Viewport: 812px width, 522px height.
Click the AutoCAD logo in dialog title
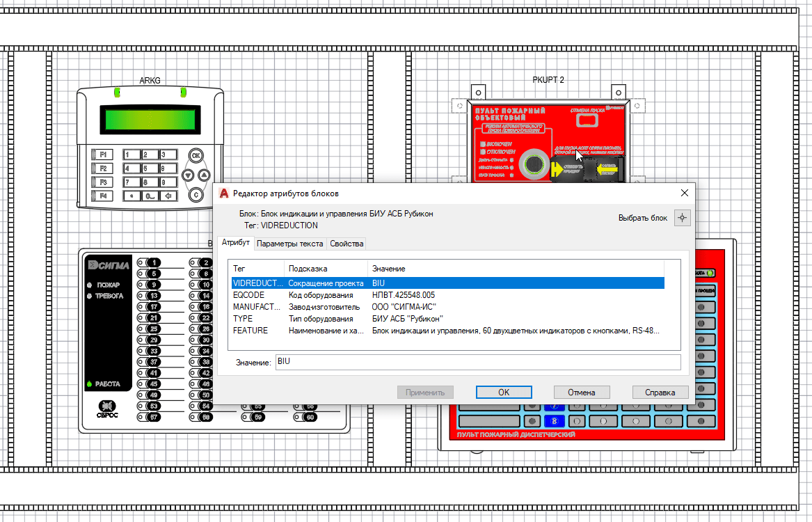(224, 193)
